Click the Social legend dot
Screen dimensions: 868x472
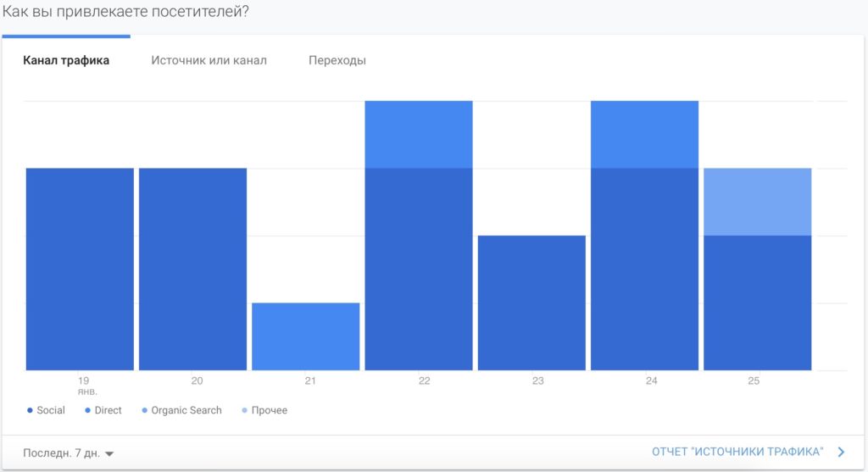point(30,411)
